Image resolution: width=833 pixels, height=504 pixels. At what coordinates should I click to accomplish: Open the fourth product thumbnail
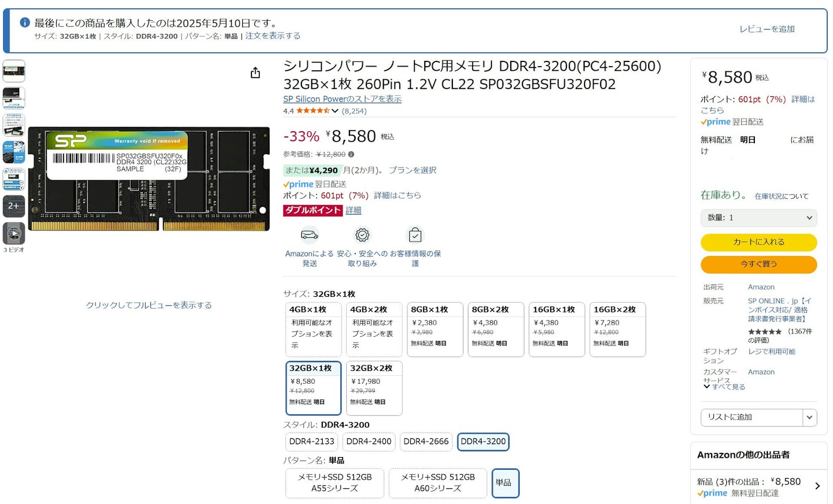pyautogui.click(x=14, y=152)
